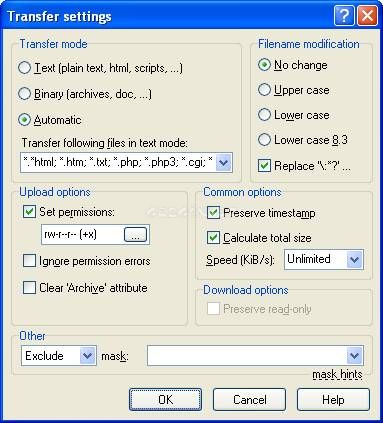This screenshot has width=383, height=423.
Task: Open the mask hints link
Action: (337, 375)
